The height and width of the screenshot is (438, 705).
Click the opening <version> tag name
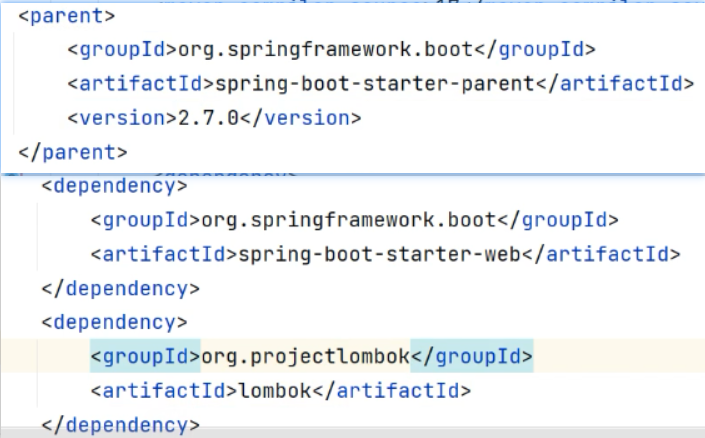pos(122,118)
